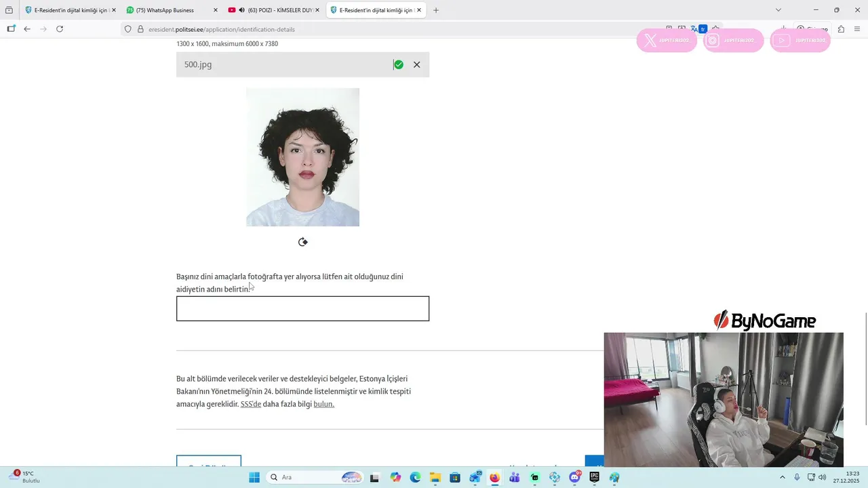The height and width of the screenshot is (488, 868).
Task: Click the uploaded portrait photo preview
Action: [302, 157]
